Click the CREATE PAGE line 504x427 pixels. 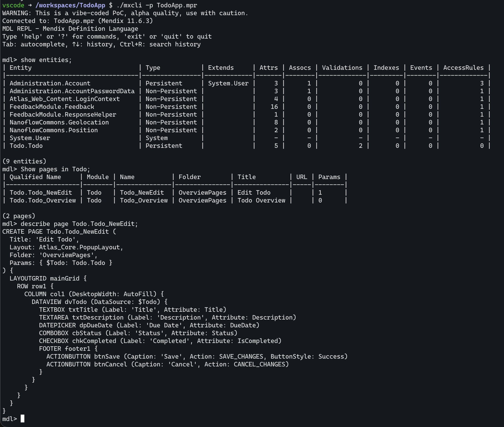click(x=59, y=232)
